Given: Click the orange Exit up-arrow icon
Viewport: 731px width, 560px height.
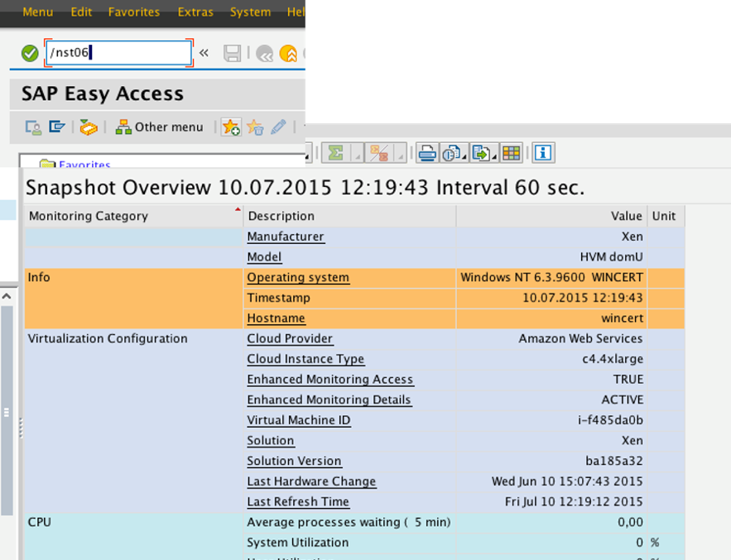Looking at the screenshot, I should point(288,54).
